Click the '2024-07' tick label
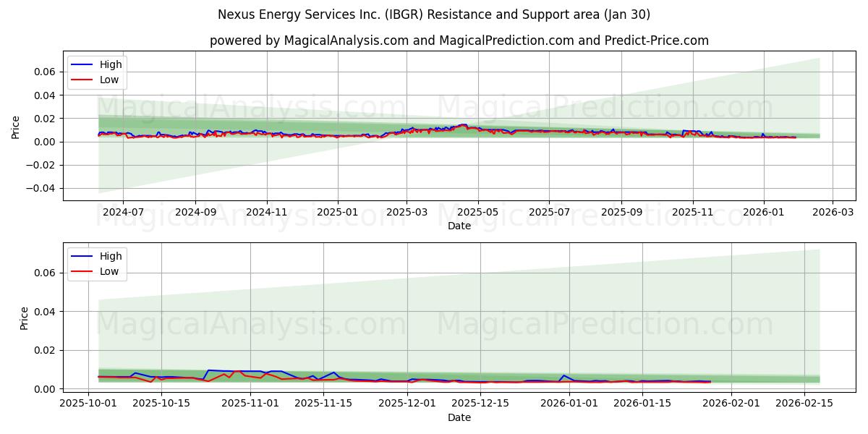This screenshot has height=434, width=868. tap(122, 213)
